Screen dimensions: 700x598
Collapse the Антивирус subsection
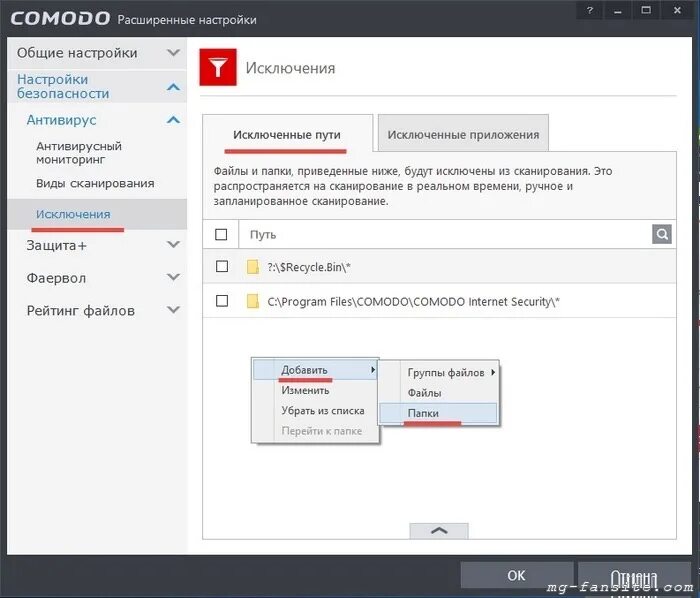click(x=173, y=120)
